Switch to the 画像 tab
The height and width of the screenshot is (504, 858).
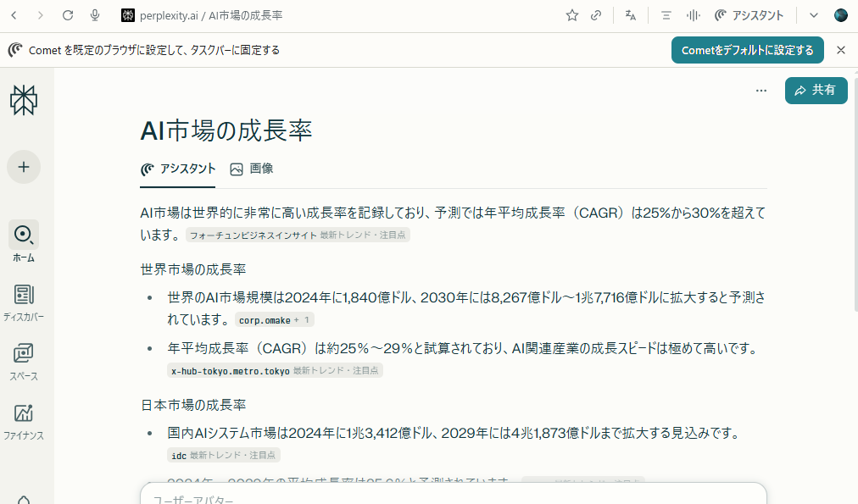coord(252,169)
